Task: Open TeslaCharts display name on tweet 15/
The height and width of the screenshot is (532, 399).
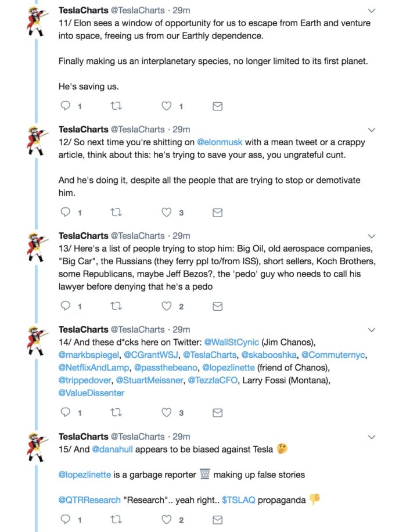Action: click(x=84, y=436)
